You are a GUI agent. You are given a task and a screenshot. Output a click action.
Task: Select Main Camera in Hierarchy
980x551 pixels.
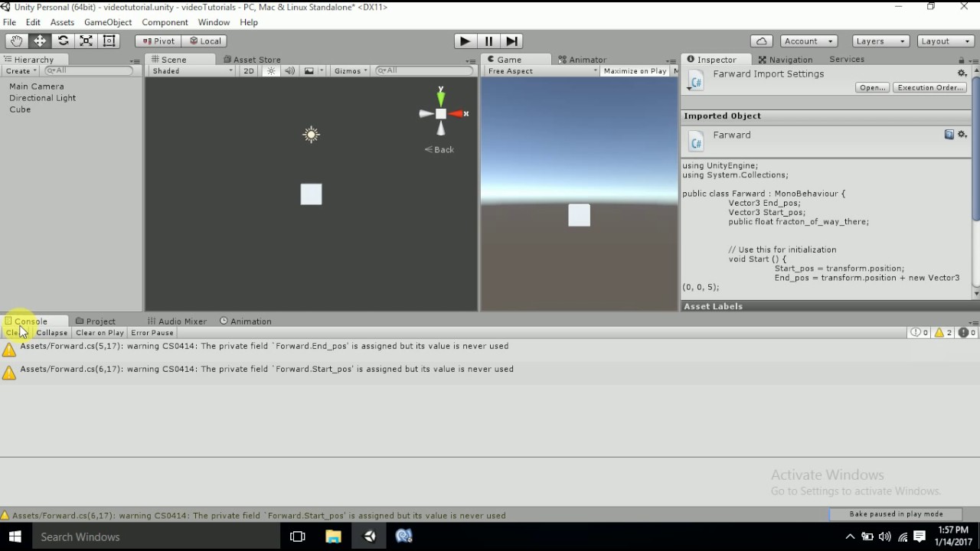(37, 86)
